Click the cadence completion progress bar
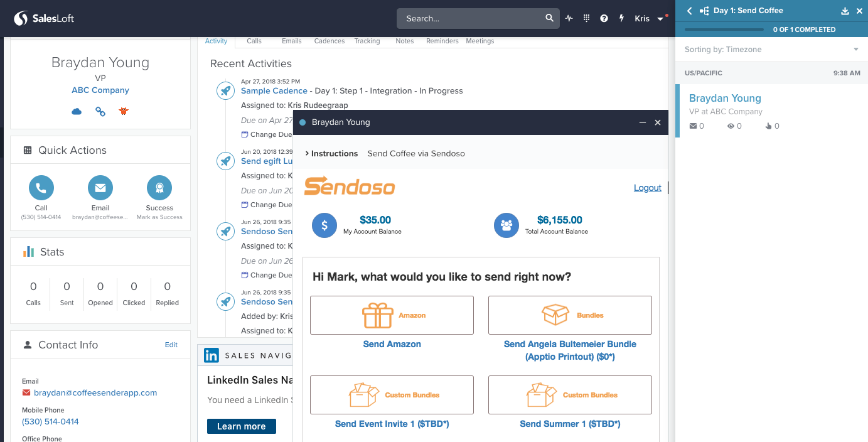The height and width of the screenshot is (442, 868). [724, 30]
